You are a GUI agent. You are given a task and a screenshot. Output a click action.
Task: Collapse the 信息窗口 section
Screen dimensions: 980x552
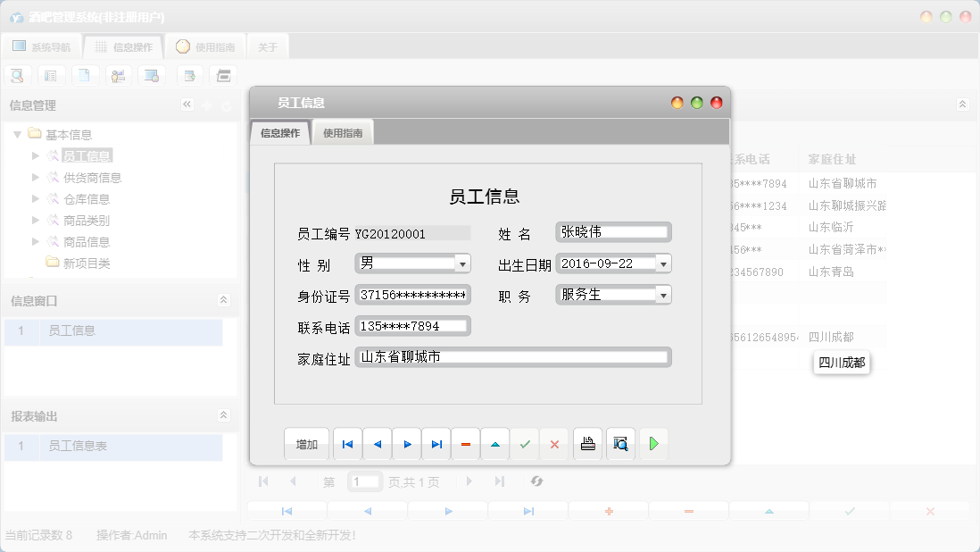pos(223,300)
